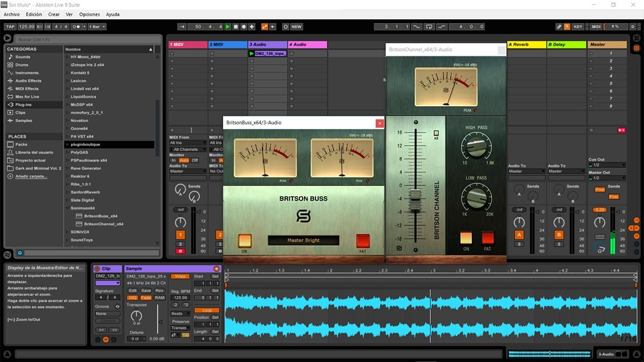Expand the HY-Mono_64bit folder
The width and height of the screenshot is (644, 362).
click(x=68, y=57)
